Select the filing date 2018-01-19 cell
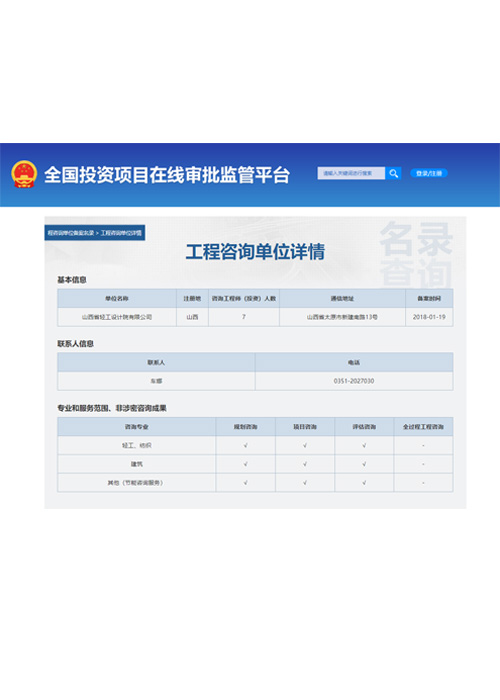Screen dimensions: 500x700 429,317
